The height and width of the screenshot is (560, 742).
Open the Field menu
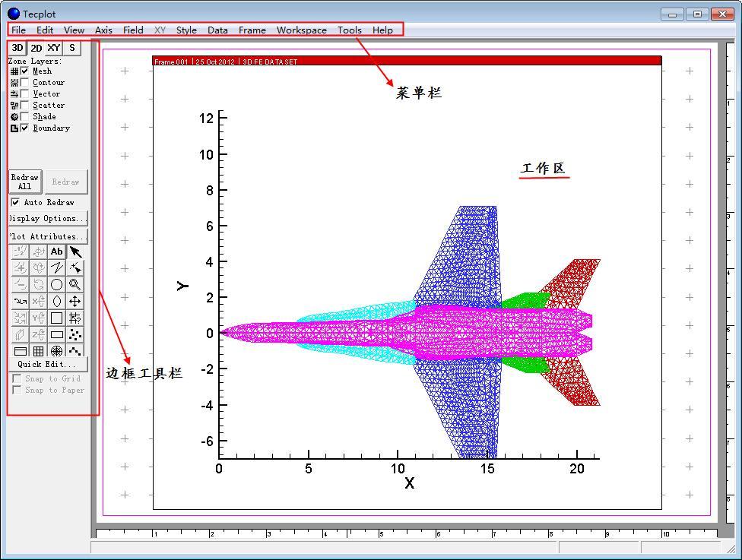133,30
